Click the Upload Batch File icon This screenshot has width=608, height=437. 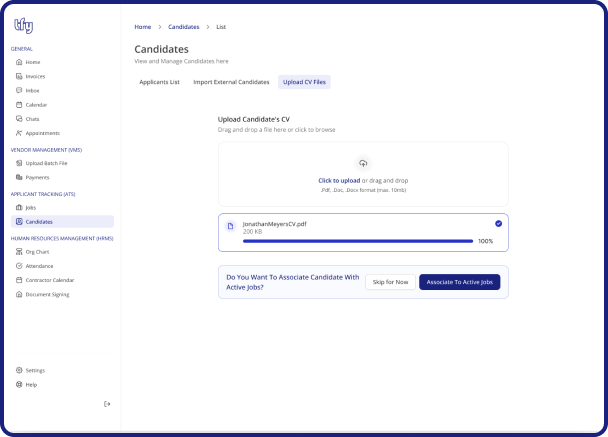19,163
